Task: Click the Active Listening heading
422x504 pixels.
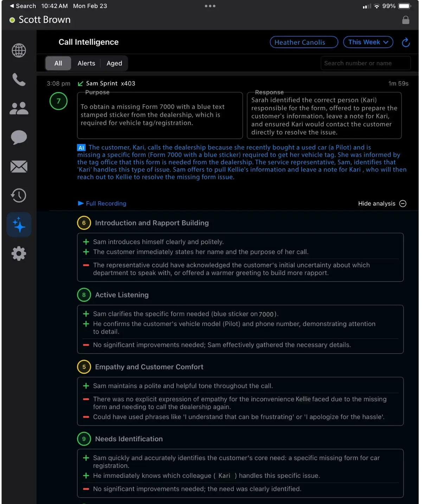Action: click(x=122, y=295)
